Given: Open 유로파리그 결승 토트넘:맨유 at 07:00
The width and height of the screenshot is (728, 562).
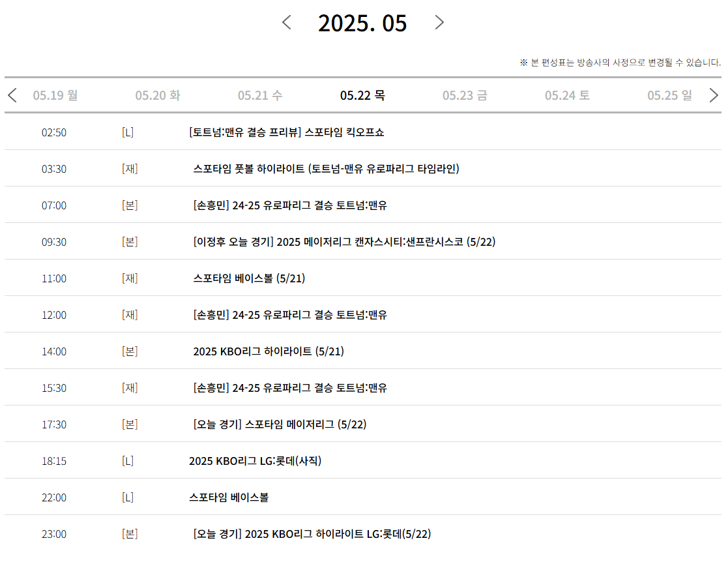Looking at the screenshot, I should tap(290, 205).
